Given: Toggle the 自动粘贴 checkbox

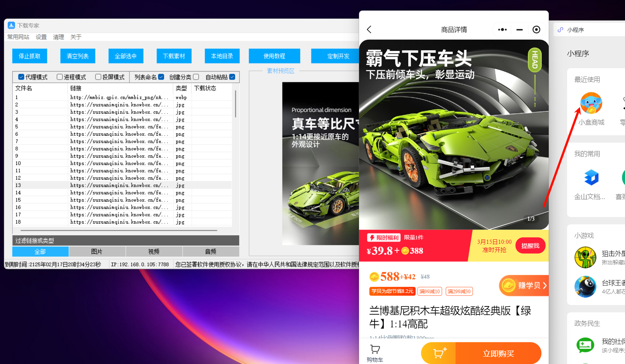Looking at the screenshot, I should 232,77.
